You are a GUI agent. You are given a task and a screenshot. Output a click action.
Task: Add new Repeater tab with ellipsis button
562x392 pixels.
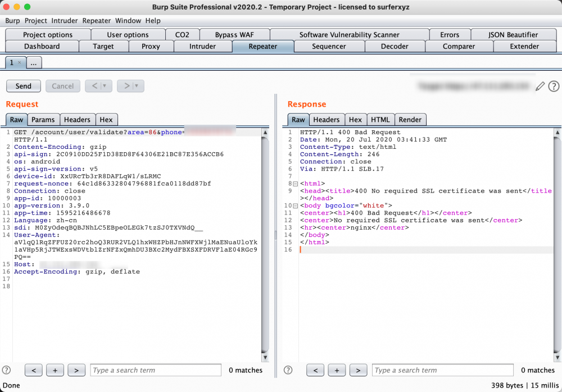34,63
